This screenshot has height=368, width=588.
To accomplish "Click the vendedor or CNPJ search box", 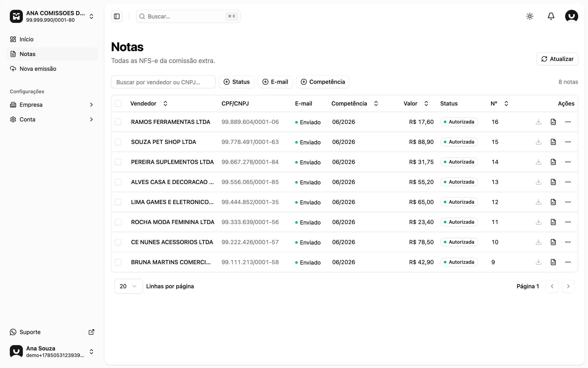I will (x=163, y=82).
